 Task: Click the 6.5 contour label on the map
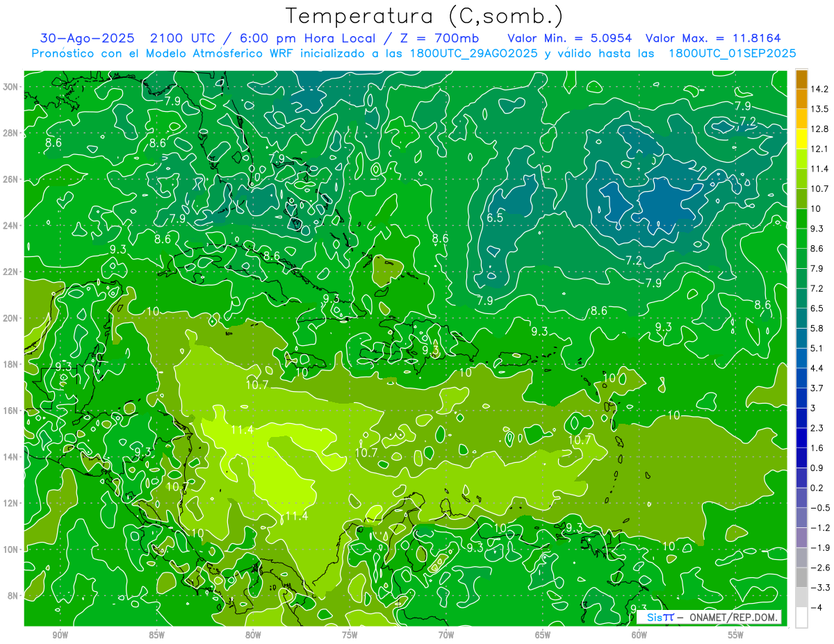tap(495, 217)
